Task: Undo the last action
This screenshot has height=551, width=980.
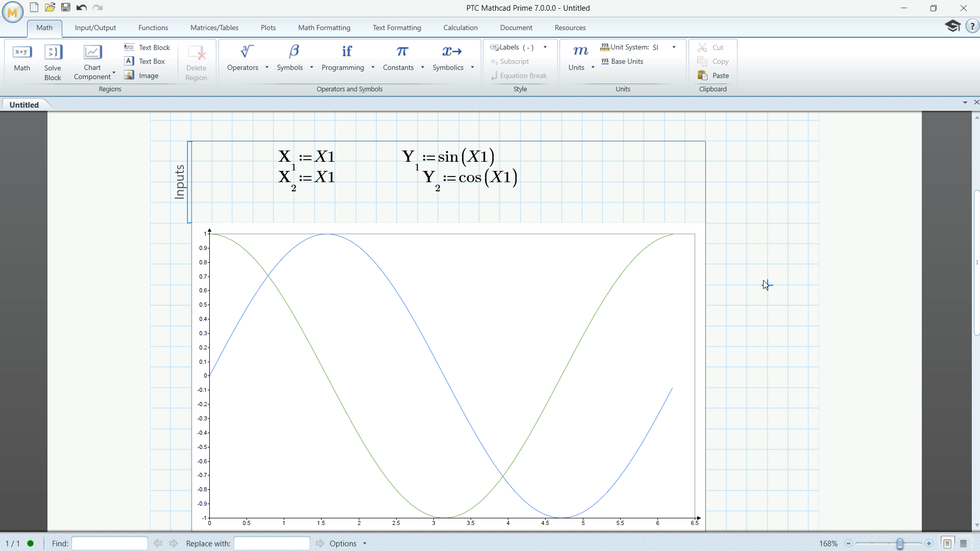Action: tap(81, 7)
